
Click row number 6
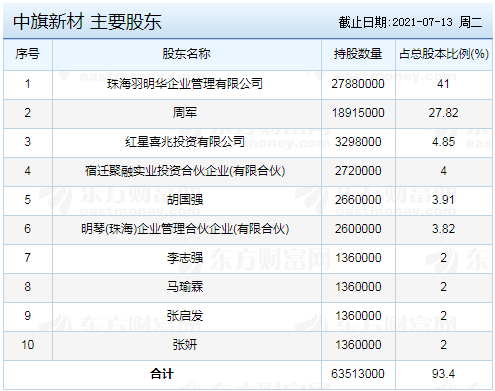(28, 229)
